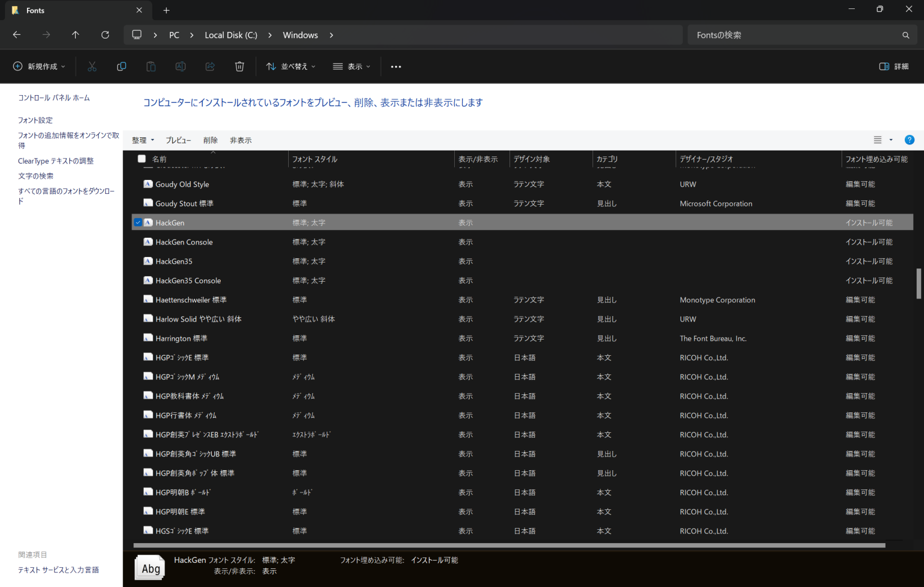Open the 表示 view dropdown
The width and height of the screenshot is (924, 587).
pos(352,66)
